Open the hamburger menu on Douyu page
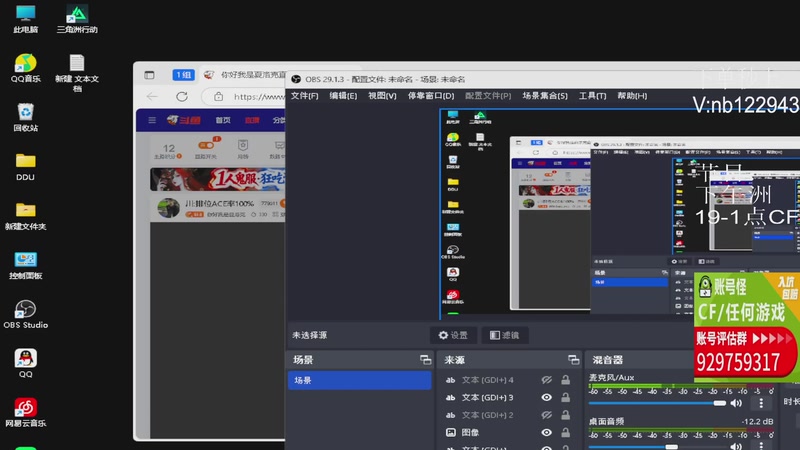This screenshot has height=450, width=800. (x=152, y=120)
